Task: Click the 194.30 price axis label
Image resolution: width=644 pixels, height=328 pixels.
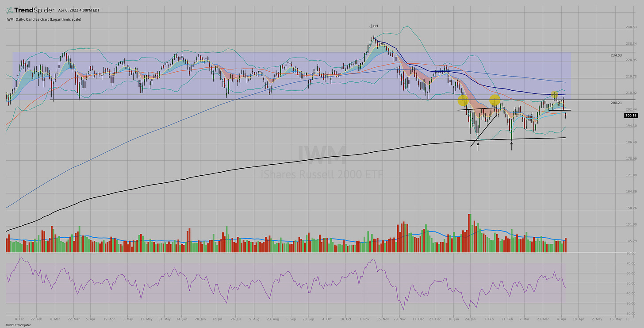Action: 631,126
